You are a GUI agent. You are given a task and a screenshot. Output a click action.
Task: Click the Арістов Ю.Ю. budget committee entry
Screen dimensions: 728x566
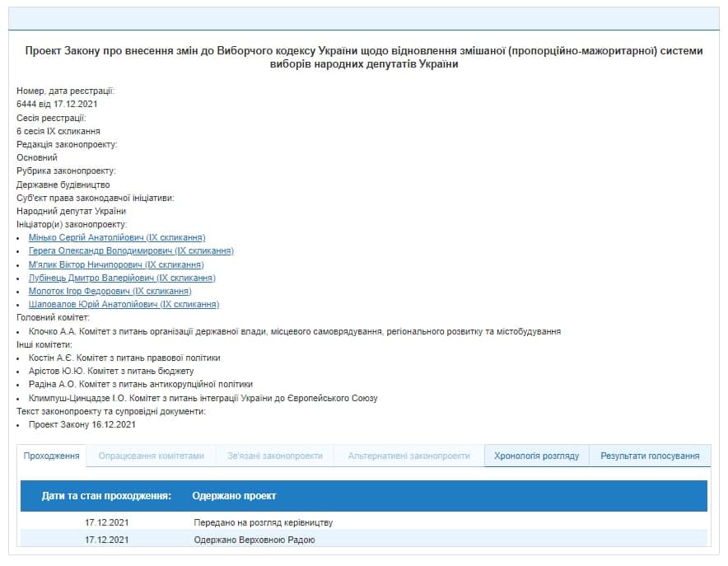pyautogui.click(x=111, y=371)
